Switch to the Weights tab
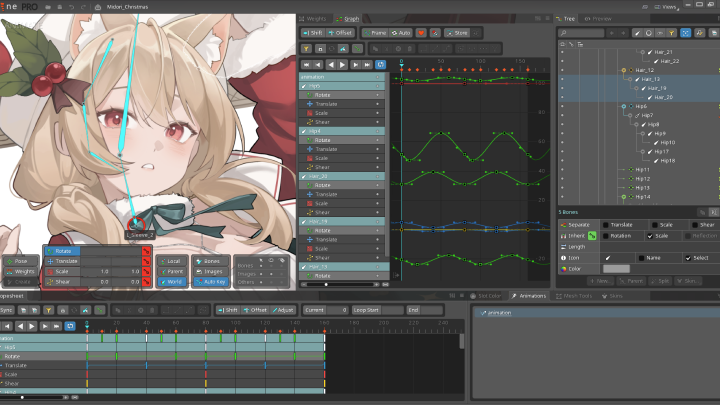Viewport: 720px width, 405px height. [x=313, y=19]
